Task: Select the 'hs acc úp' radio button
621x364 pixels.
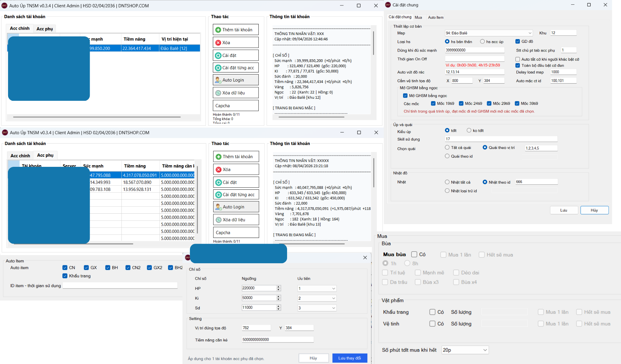Action: (x=482, y=41)
